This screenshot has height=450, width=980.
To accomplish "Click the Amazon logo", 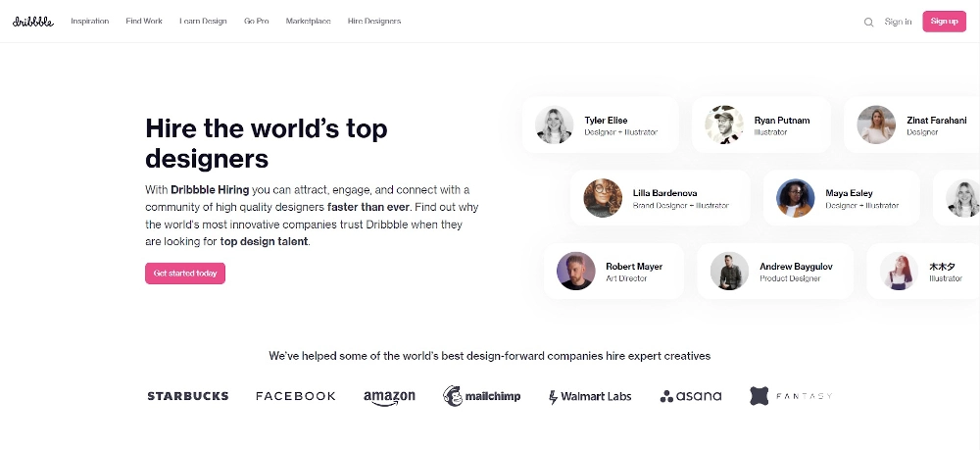I will (x=389, y=397).
